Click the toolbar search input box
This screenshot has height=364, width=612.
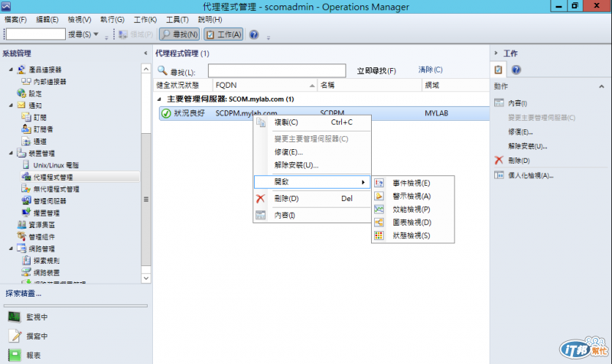[x=35, y=34]
